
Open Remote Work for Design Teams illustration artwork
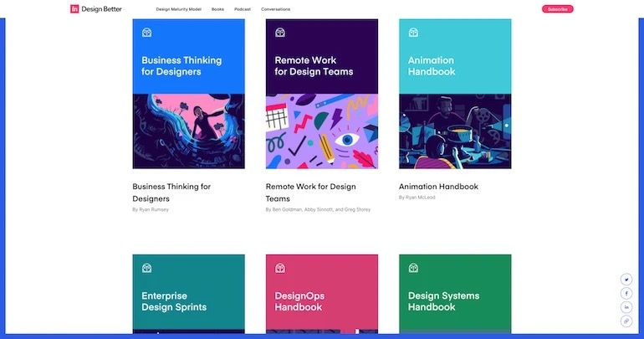322,131
